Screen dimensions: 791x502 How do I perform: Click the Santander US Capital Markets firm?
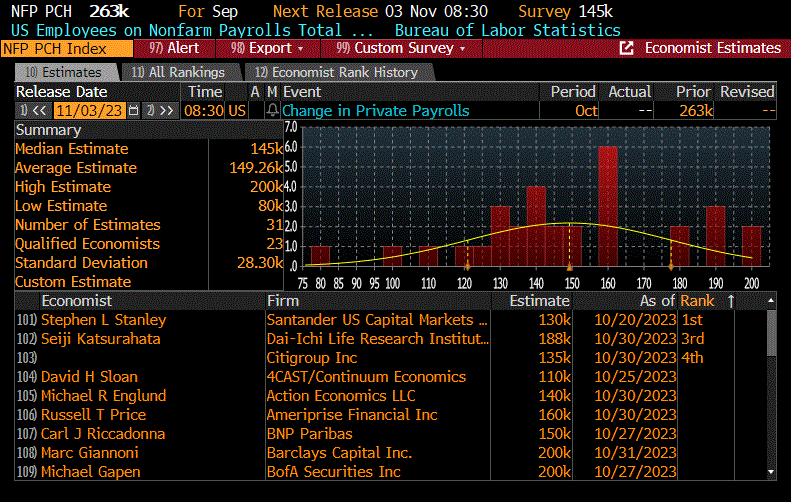[377, 320]
